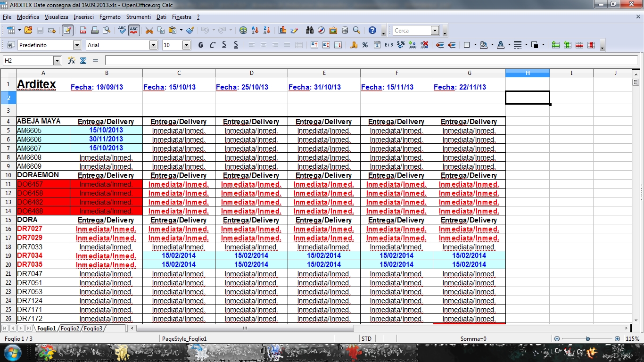
Task: Adjust the zoom slider handle
Action: [587, 339]
